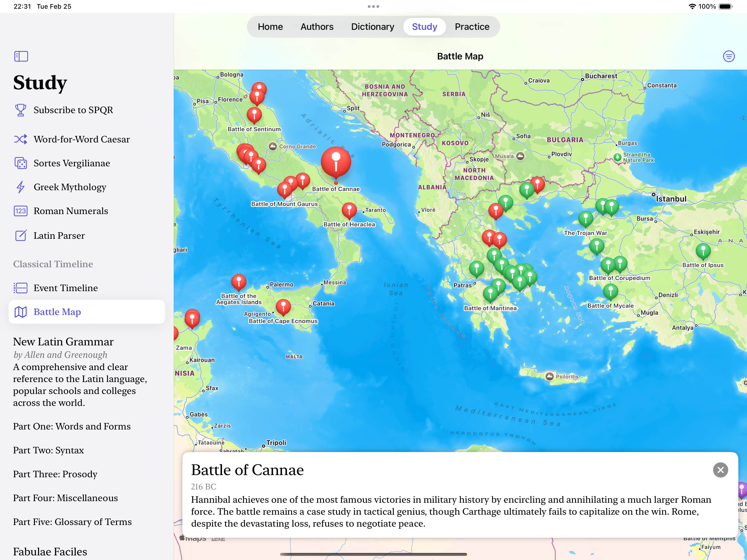The image size is (747, 560).
Task: Click the Fabulae Faciles heading
Action: click(x=50, y=552)
